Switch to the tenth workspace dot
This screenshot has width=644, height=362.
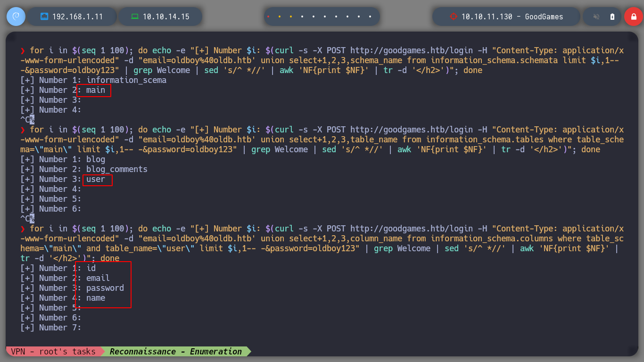click(370, 16)
